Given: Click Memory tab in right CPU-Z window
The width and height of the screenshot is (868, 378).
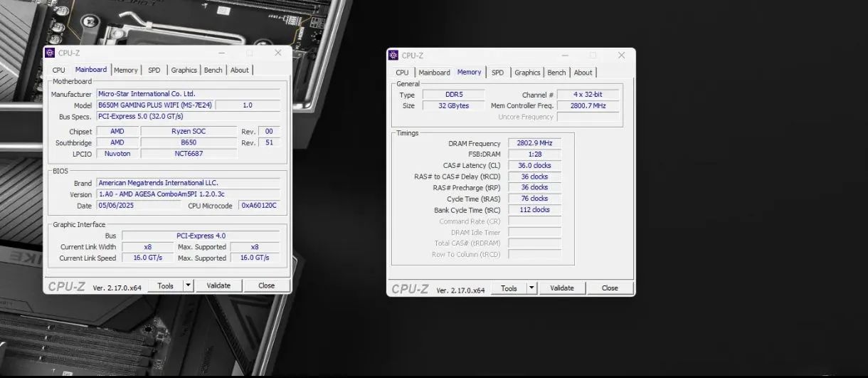Looking at the screenshot, I should pos(470,71).
